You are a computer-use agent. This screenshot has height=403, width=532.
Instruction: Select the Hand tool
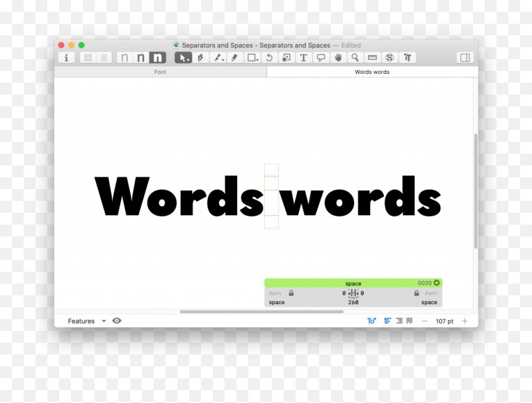pos(338,58)
